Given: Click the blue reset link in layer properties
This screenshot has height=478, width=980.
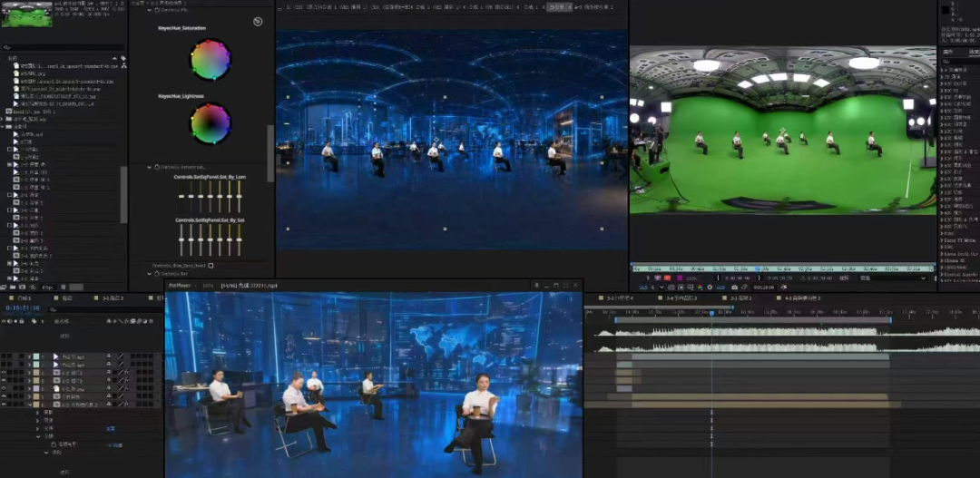Looking at the screenshot, I should (x=111, y=429).
